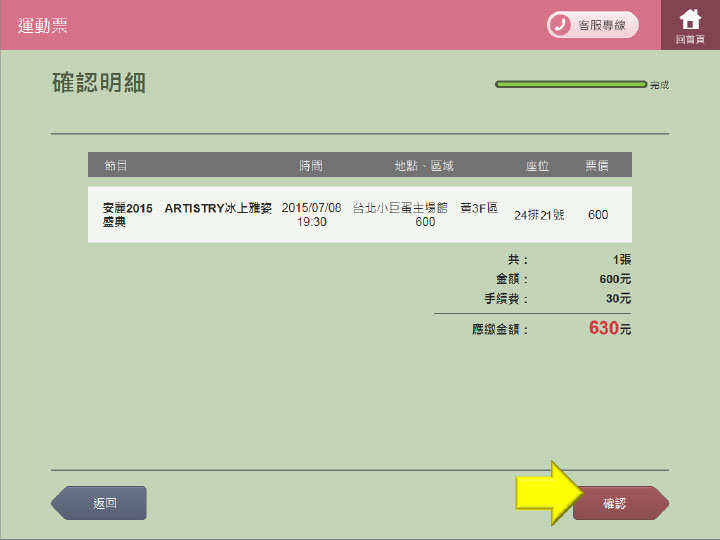720x540 pixels.
Task: Tap the 客服專線 label text
Action: click(602, 25)
